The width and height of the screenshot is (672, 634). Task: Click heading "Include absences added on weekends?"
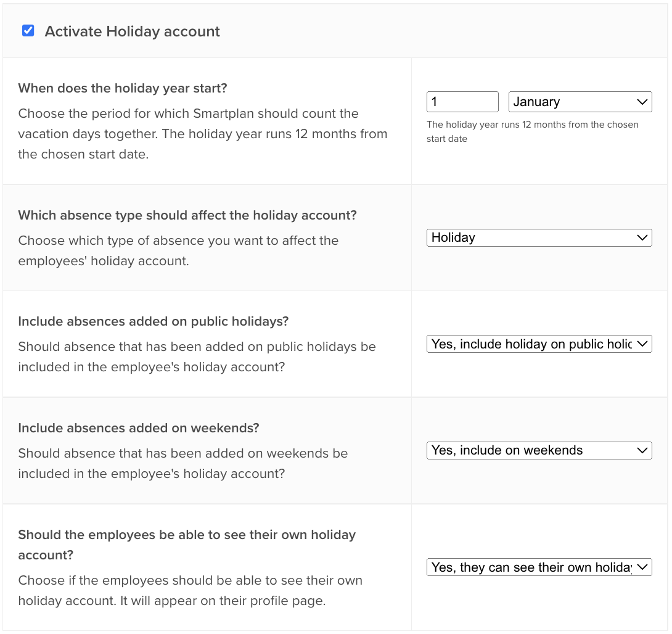139,428
